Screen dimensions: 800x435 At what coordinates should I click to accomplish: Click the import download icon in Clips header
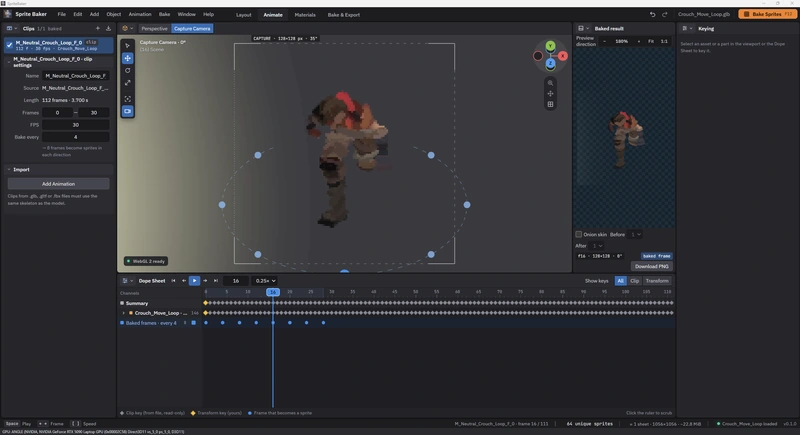coord(108,29)
